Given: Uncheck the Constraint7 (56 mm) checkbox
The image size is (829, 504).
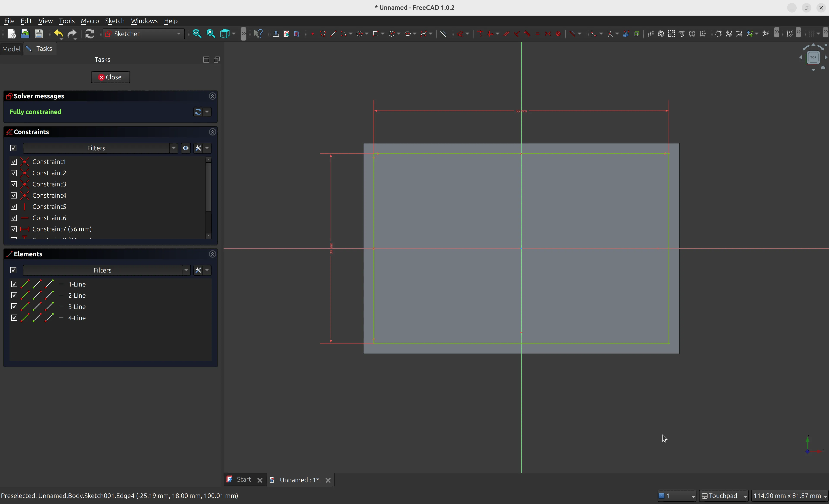Looking at the screenshot, I should (14, 229).
